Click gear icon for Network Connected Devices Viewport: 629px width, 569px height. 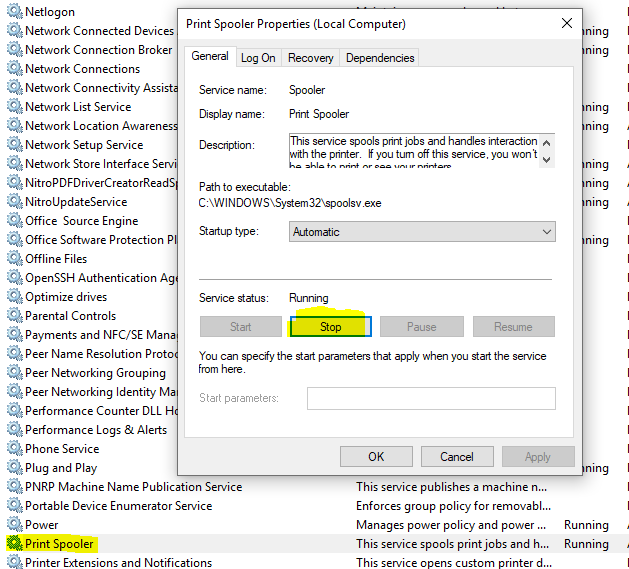pyautogui.click(x=14, y=30)
